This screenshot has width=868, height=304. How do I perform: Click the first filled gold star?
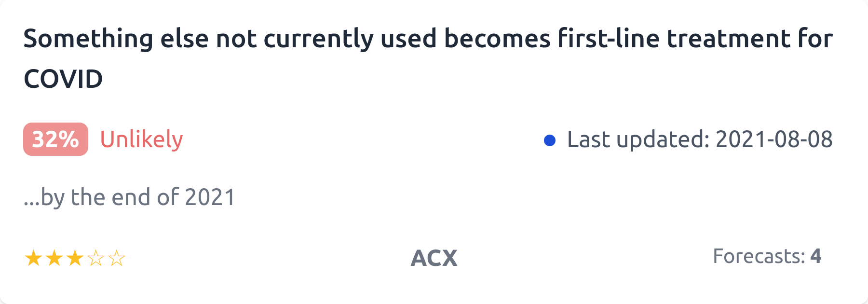coord(33,259)
